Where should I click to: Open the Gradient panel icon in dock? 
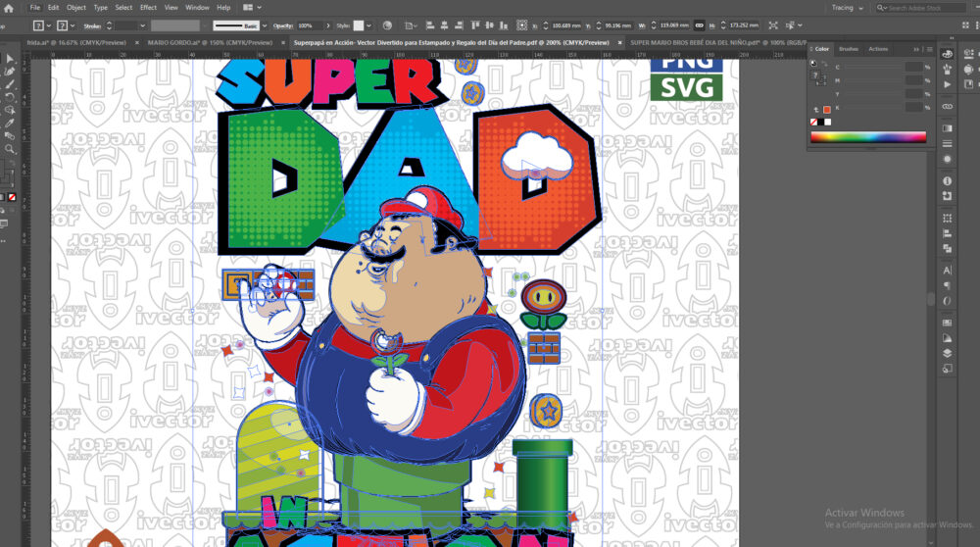tap(948, 128)
